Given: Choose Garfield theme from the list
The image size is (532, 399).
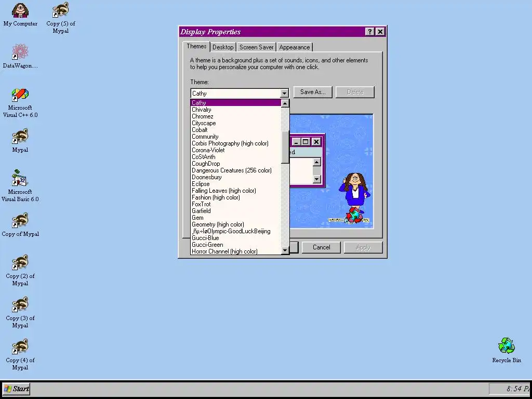Looking at the screenshot, I should [x=236, y=211].
